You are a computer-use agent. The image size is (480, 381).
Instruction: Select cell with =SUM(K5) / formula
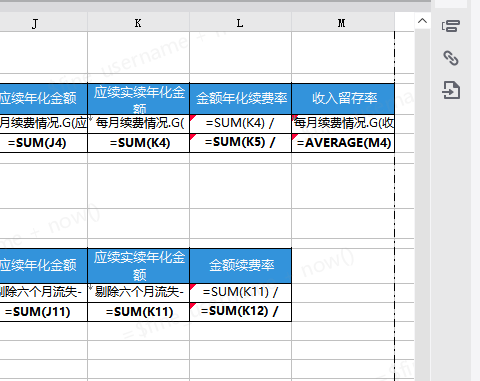(240, 143)
